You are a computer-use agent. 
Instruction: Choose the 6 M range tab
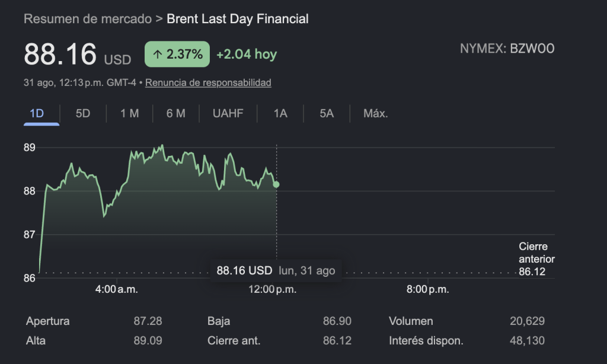pyautogui.click(x=175, y=113)
